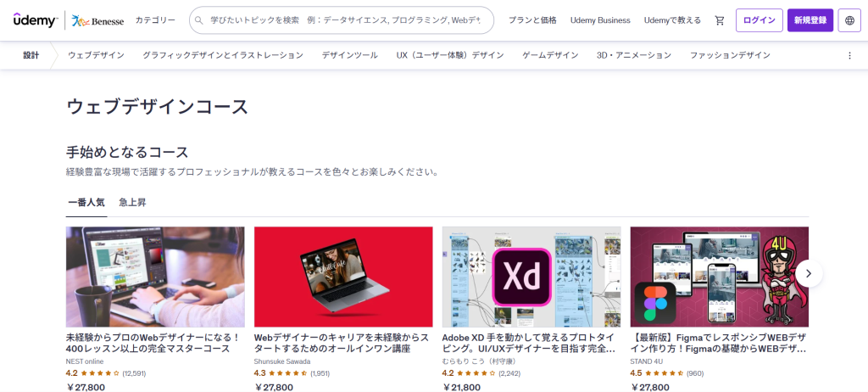
Task: Click the search magnifier icon
Action: (199, 20)
